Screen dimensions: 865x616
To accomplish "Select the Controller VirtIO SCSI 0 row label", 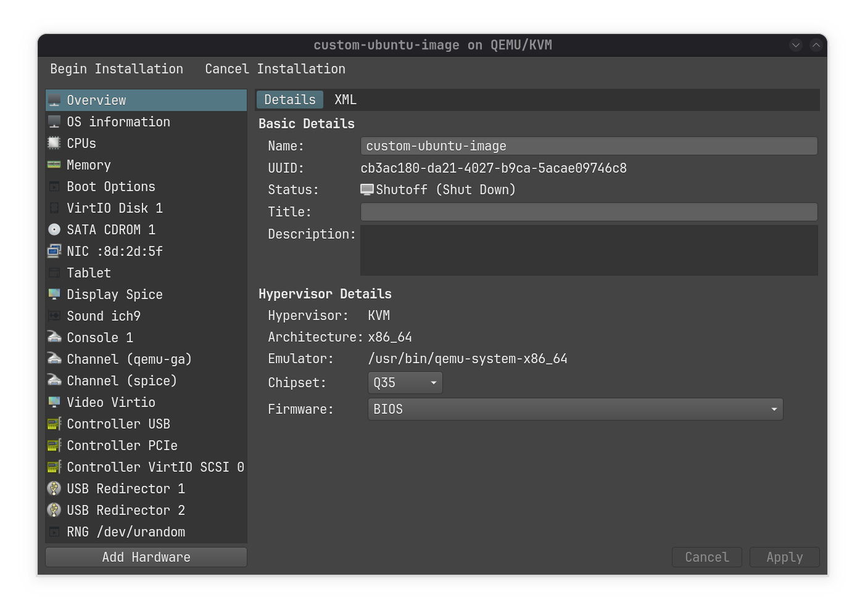I will pos(155,467).
